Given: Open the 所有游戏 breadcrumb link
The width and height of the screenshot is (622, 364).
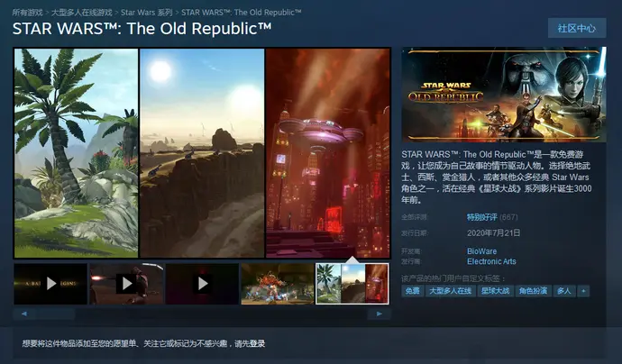Looking at the screenshot, I should pos(27,13).
